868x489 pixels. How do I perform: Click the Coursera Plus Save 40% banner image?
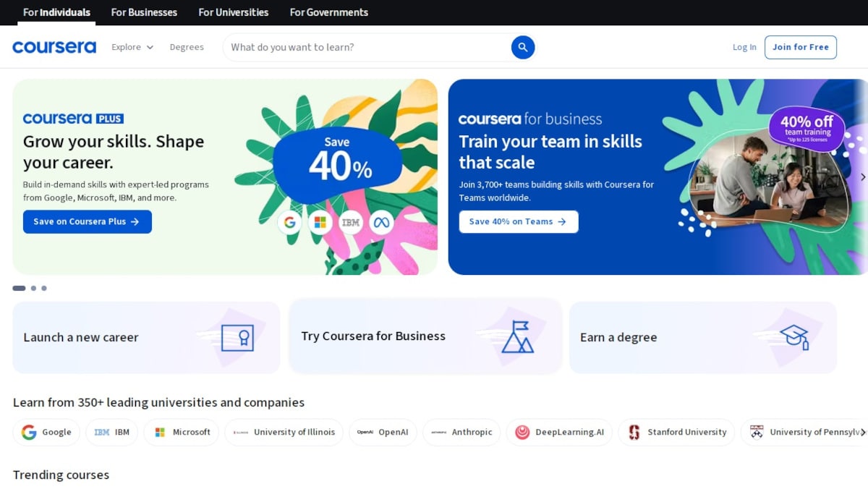pos(336,177)
